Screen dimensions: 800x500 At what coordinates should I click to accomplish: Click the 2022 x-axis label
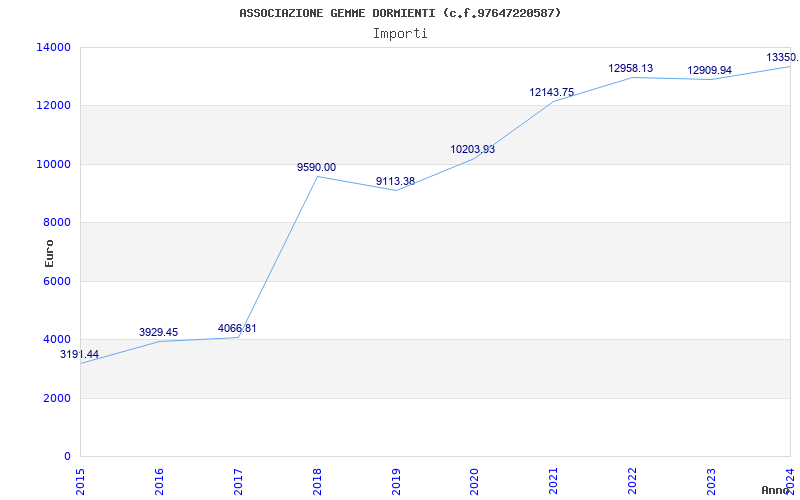pyautogui.click(x=633, y=482)
